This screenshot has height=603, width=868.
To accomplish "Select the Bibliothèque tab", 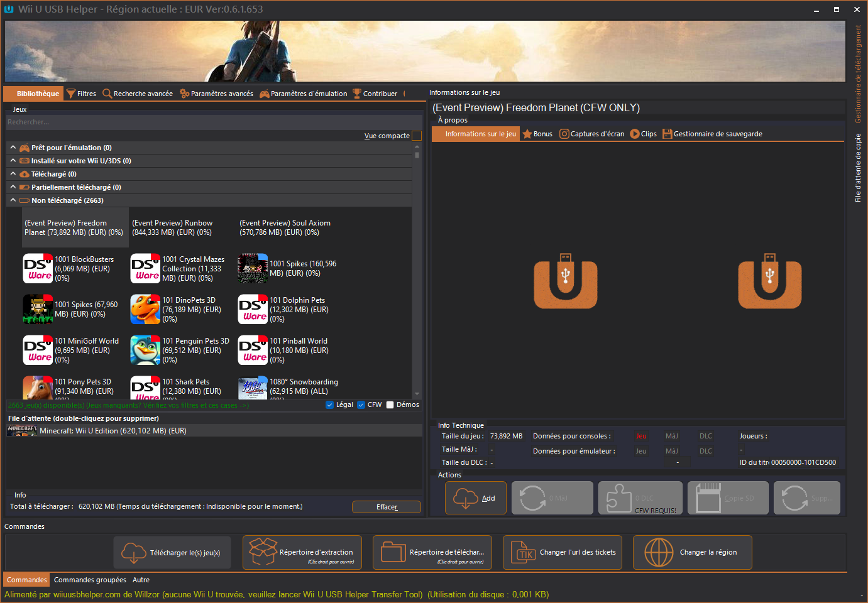I will [x=33, y=94].
